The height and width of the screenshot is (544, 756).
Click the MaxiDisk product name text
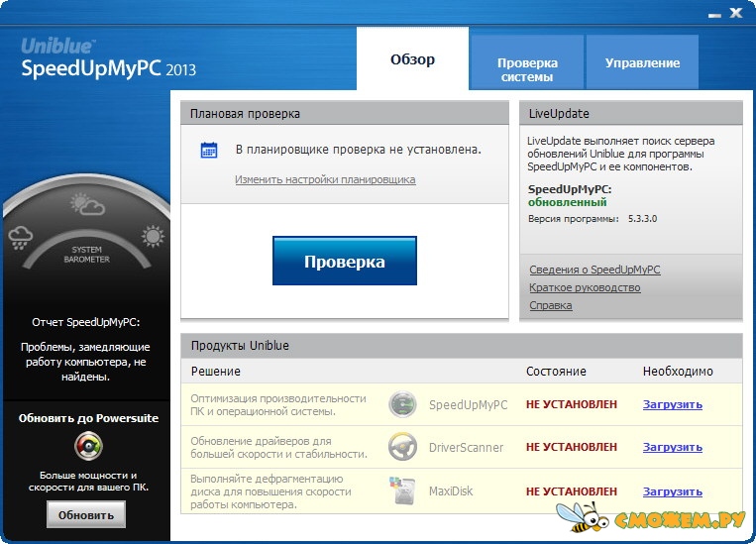click(x=451, y=491)
